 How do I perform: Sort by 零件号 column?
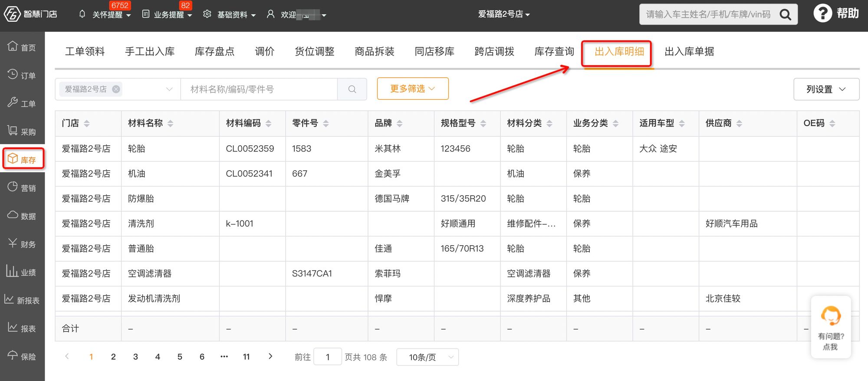click(325, 123)
